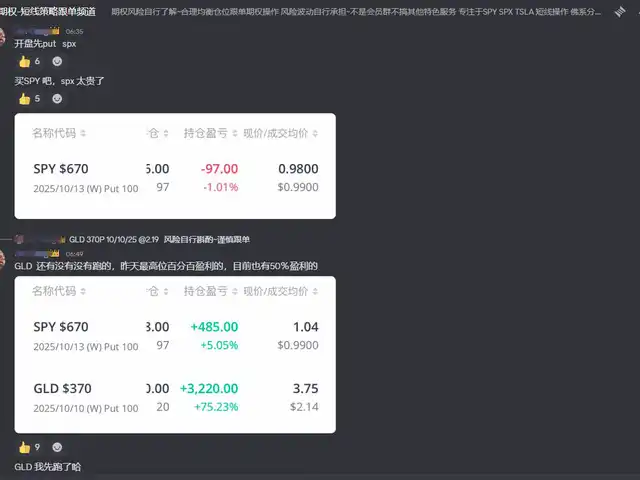Add a reaction below the GLD positions screenshot
This screenshot has width=640, height=480.
tap(57, 447)
